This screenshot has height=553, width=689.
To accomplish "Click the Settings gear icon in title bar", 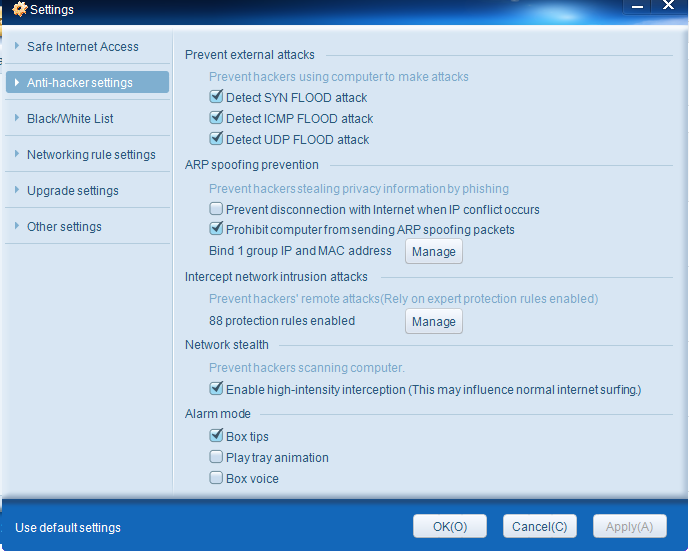I will pos(19,9).
